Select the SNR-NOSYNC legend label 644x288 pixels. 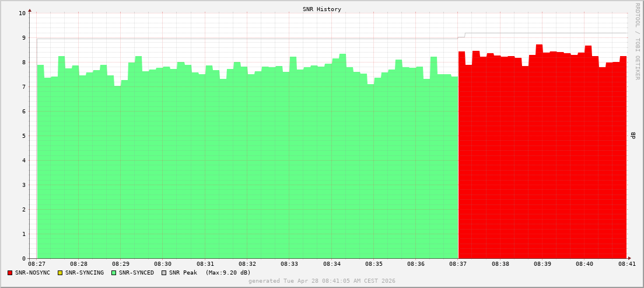(33, 273)
